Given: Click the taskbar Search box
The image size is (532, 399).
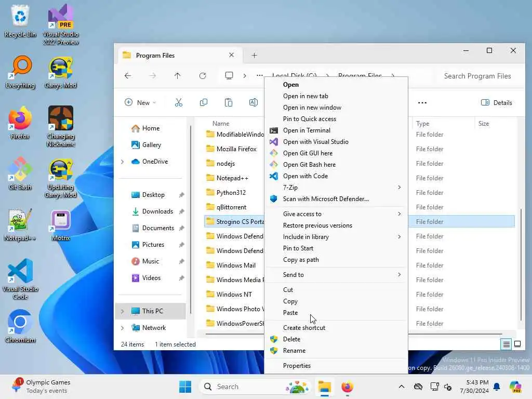Looking at the screenshot, I should click(255, 387).
